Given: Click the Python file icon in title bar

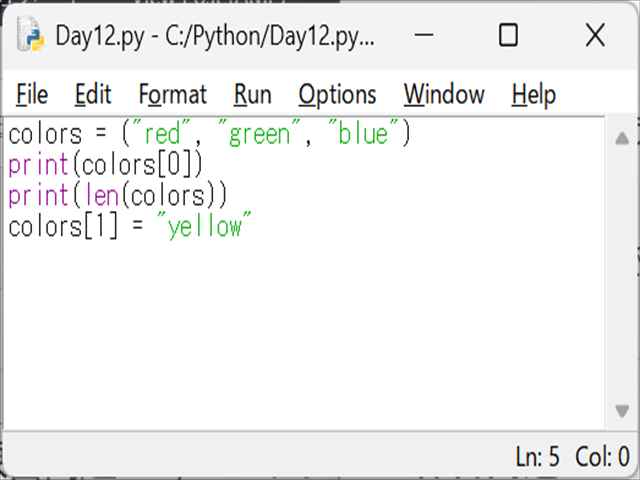Looking at the screenshot, I should (x=30, y=35).
